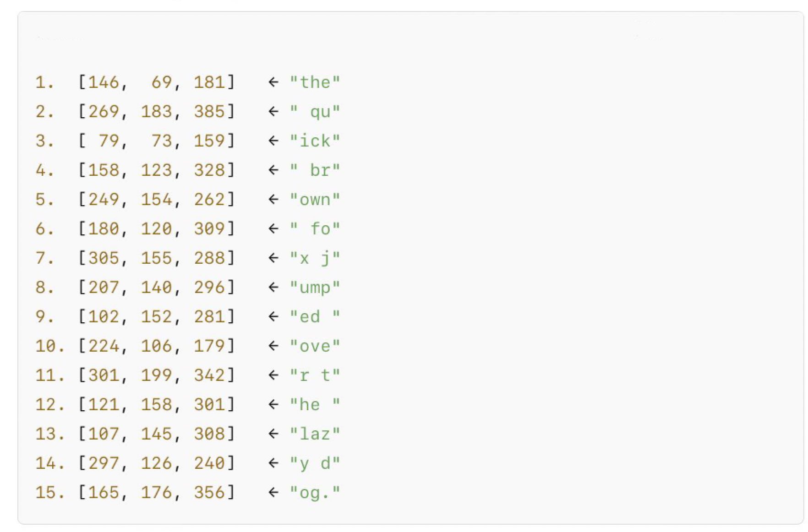This screenshot has height=532, width=808.
Task: Click the "r t" token string
Action: 315,375
